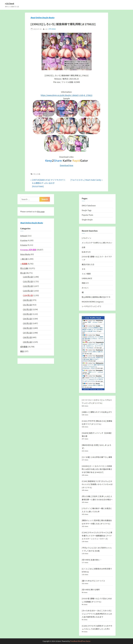
Task: Click the author icon beside r18
Action: pyautogui.click(x=44, y=29)
